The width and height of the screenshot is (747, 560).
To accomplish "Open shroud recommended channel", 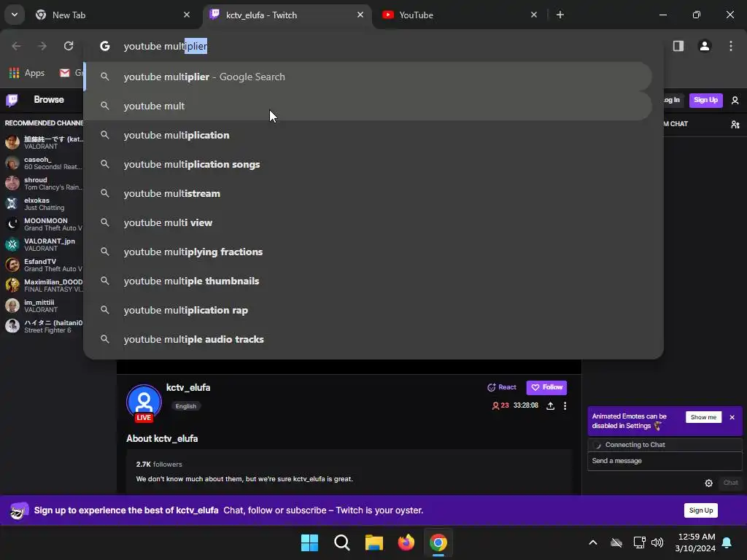I will 43,183.
